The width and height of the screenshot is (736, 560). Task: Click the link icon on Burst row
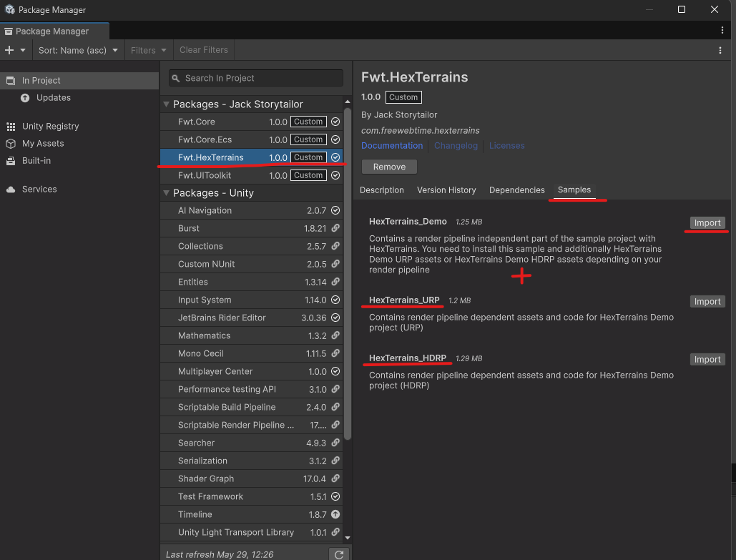335,228
